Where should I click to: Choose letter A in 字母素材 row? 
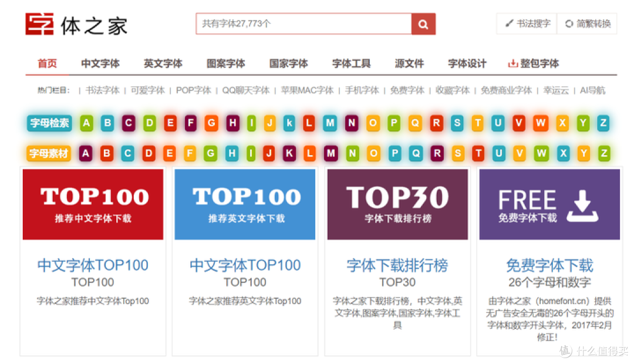click(x=85, y=153)
